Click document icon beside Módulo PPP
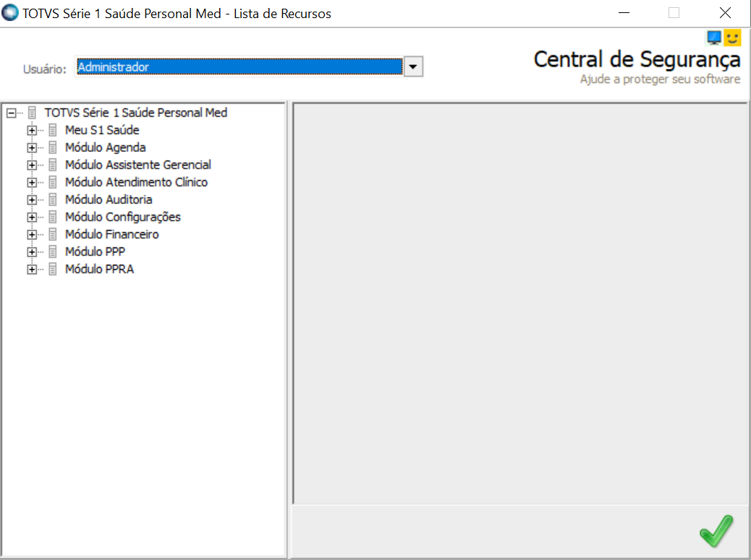 coord(53,252)
